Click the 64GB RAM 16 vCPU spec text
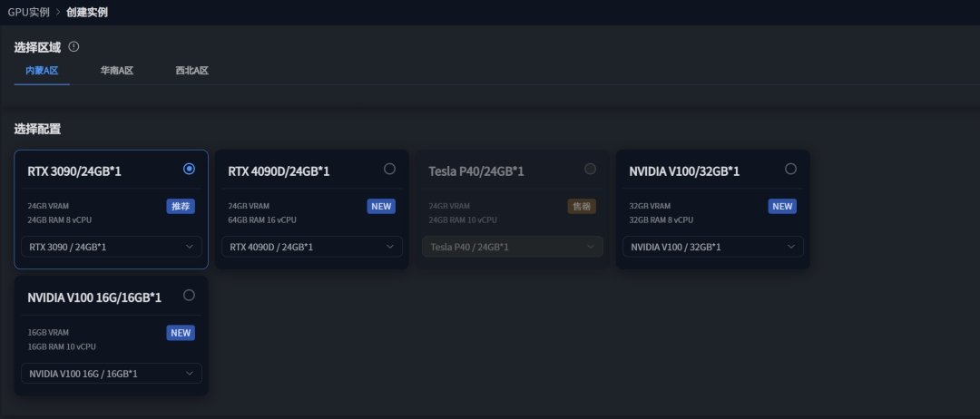Image resolution: width=980 pixels, height=419 pixels. coord(262,219)
